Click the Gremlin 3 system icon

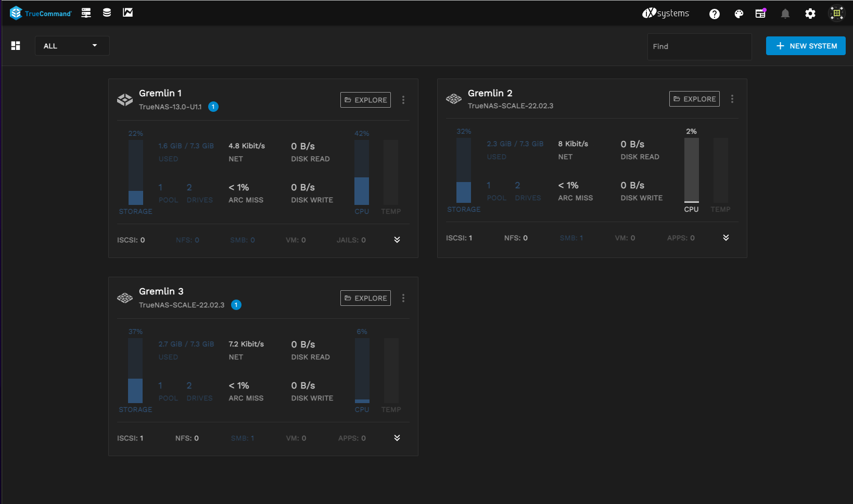pyautogui.click(x=125, y=298)
